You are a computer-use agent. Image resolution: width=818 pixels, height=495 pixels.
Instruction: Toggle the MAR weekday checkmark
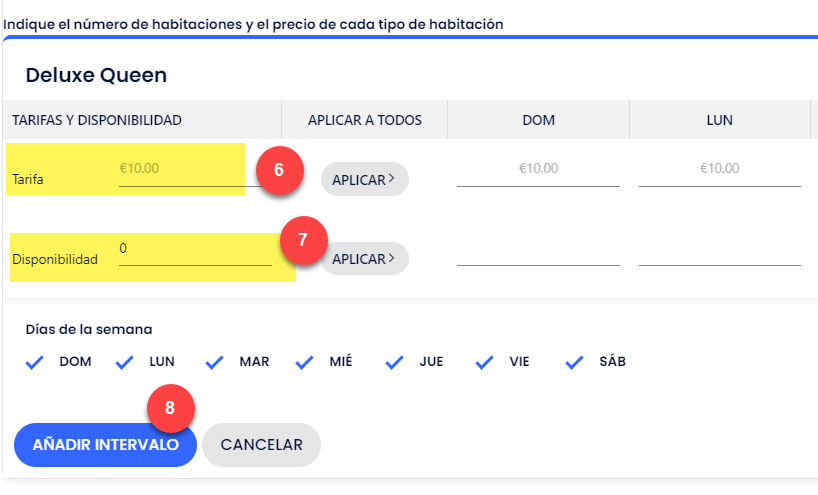pos(214,362)
